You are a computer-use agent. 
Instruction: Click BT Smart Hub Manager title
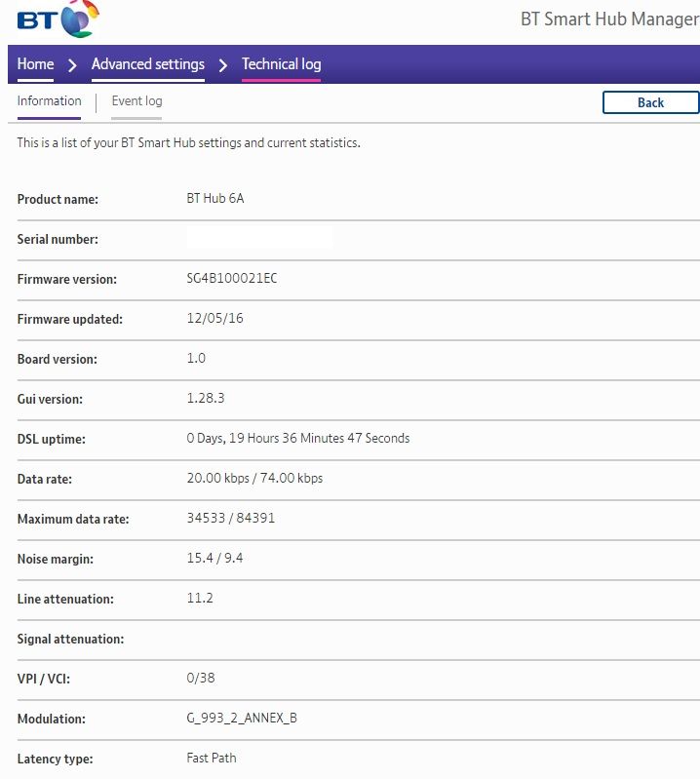point(609,19)
